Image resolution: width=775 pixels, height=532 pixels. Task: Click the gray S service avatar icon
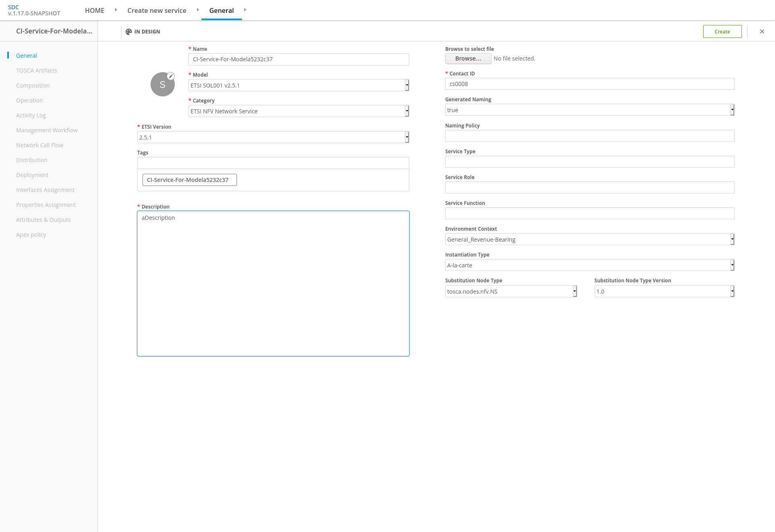point(163,84)
